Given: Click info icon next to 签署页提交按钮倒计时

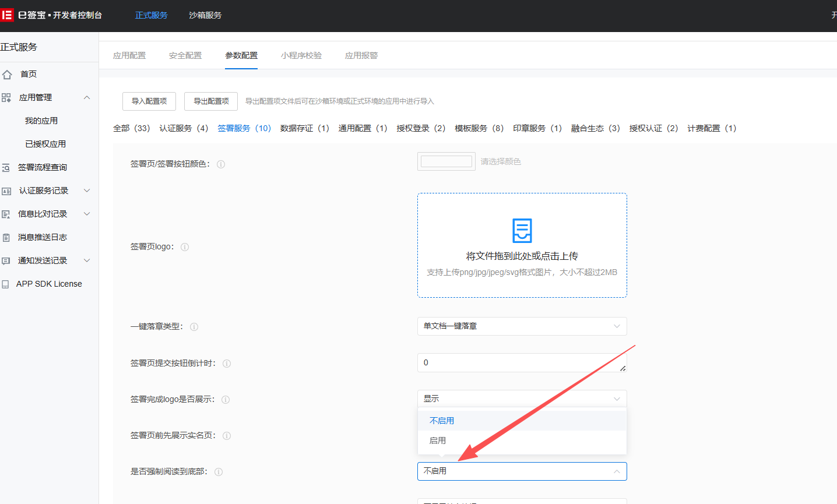Looking at the screenshot, I should (227, 364).
